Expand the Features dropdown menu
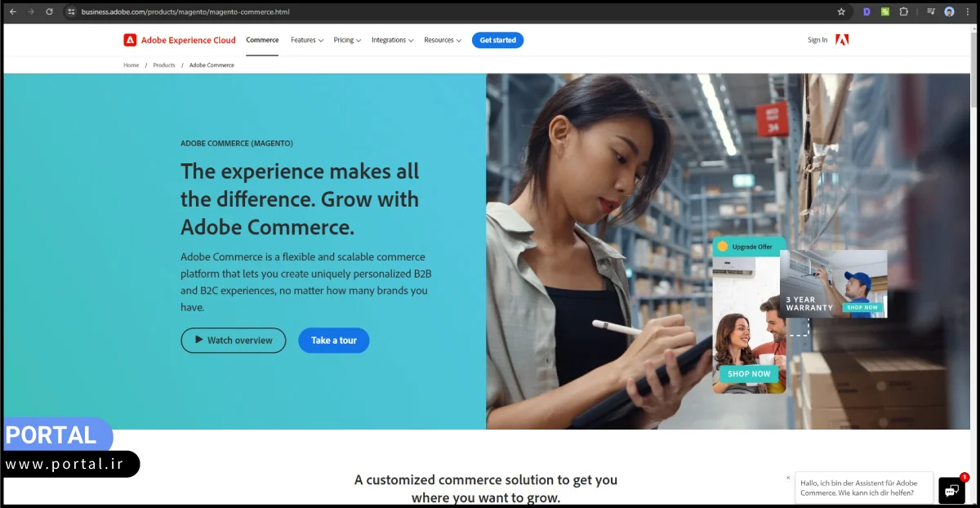 [x=307, y=40]
